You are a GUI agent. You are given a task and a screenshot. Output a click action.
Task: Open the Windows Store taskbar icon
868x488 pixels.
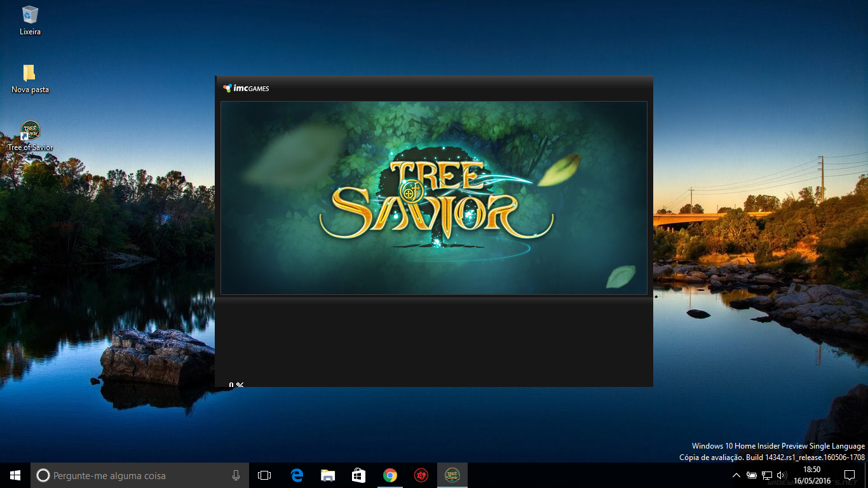pos(359,475)
